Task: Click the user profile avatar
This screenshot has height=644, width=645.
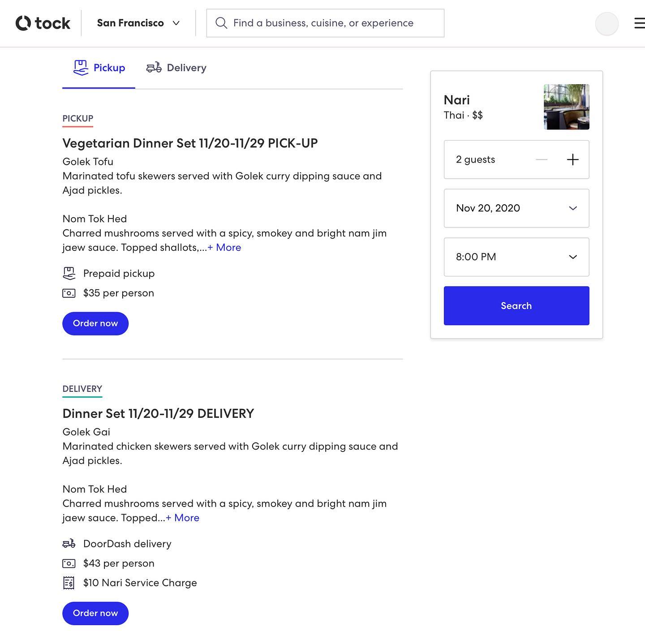Action: point(606,24)
